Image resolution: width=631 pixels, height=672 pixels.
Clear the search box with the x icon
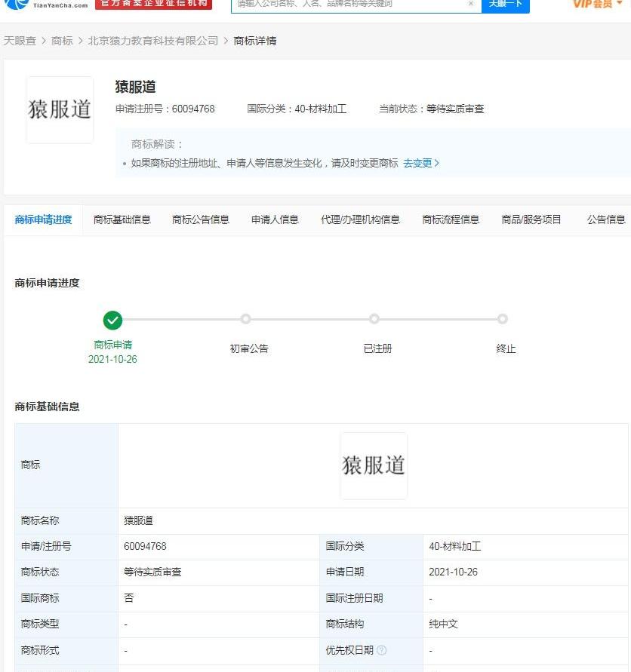coord(471,4)
